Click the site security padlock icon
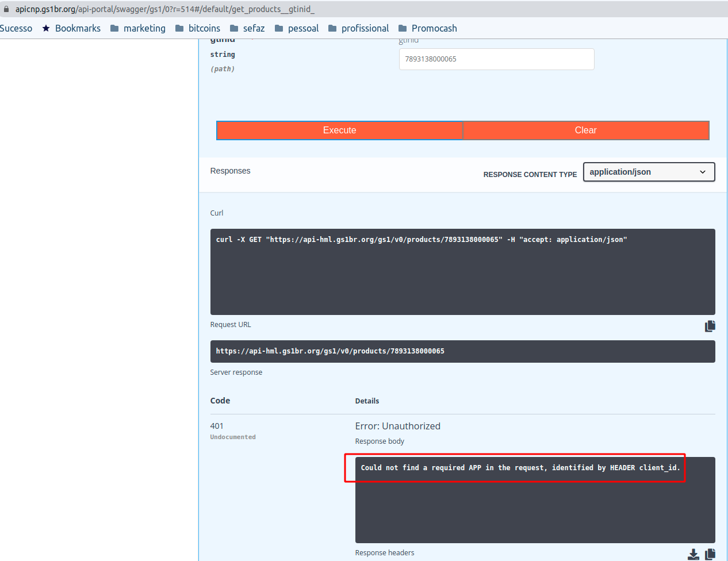 [x=6, y=9]
